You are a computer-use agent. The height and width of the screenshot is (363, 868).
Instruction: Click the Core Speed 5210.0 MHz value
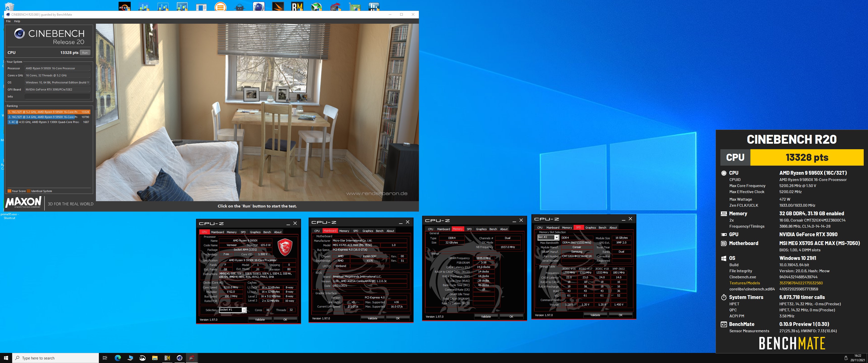[x=231, y=287]
